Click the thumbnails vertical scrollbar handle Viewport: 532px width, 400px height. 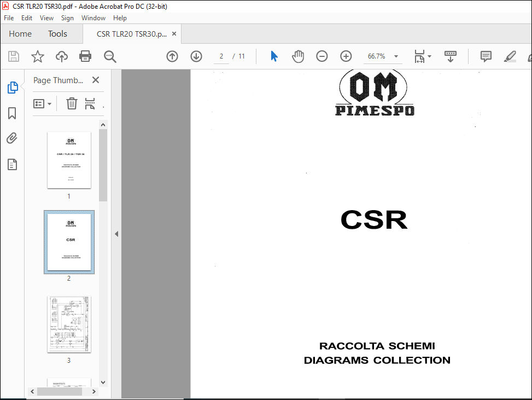[x=103, y=165]
